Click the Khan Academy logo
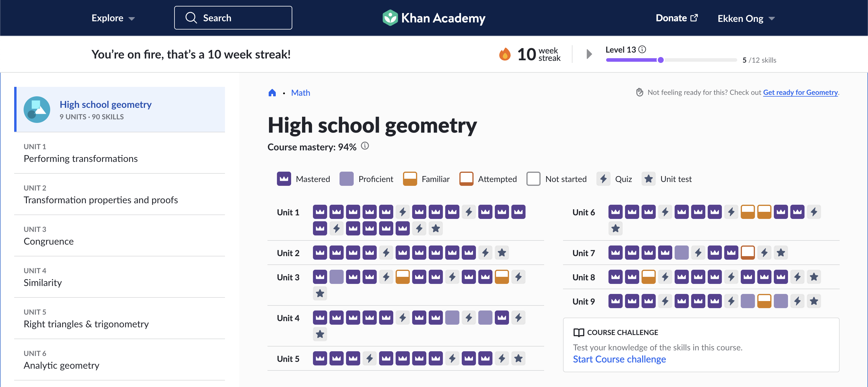 click(x=434, y=18)
